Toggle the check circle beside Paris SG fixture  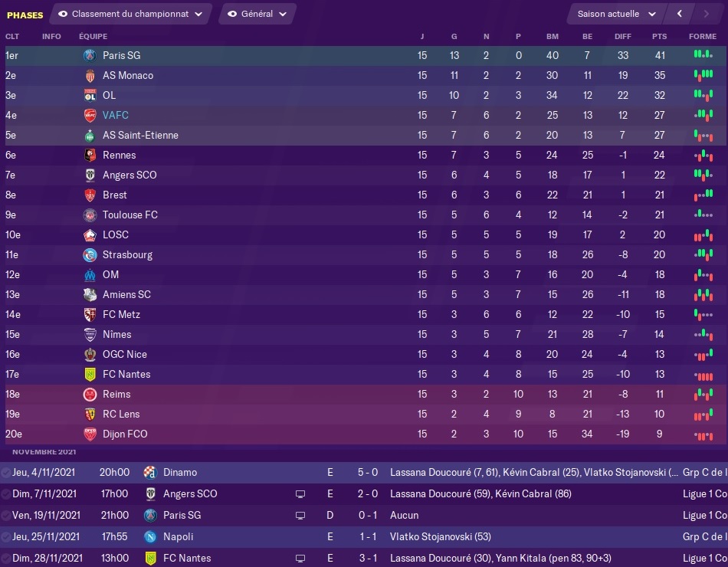click(6, 515)
